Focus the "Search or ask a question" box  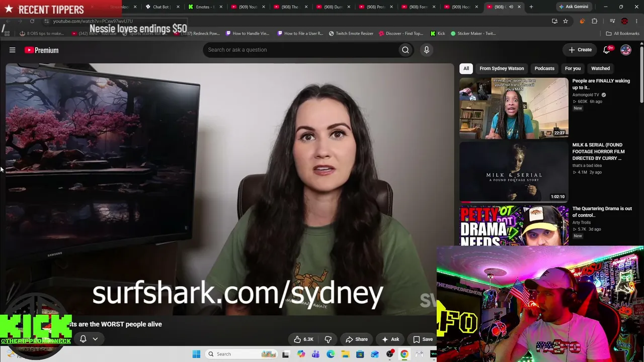(301, 50)
